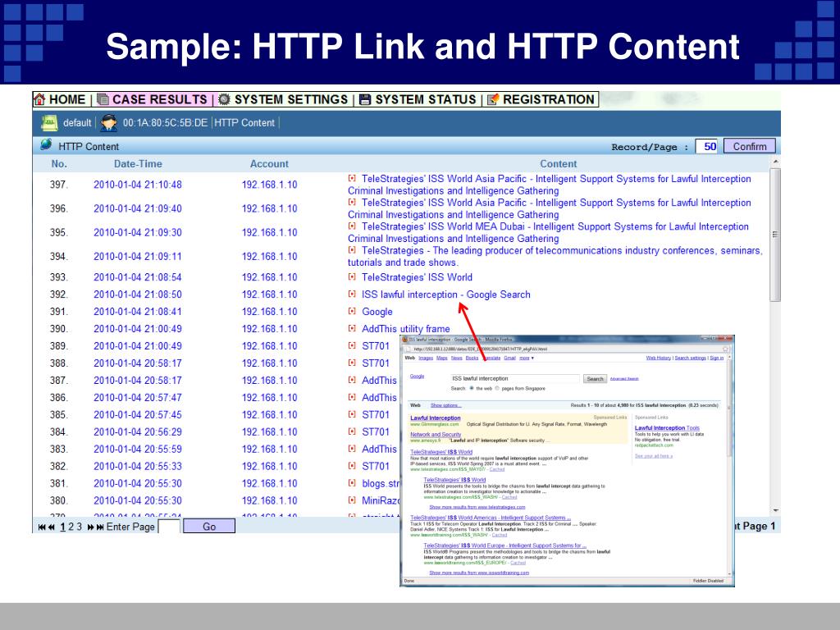Open 'Sign in' link in the Google page
840x630 pixels.
717,358
